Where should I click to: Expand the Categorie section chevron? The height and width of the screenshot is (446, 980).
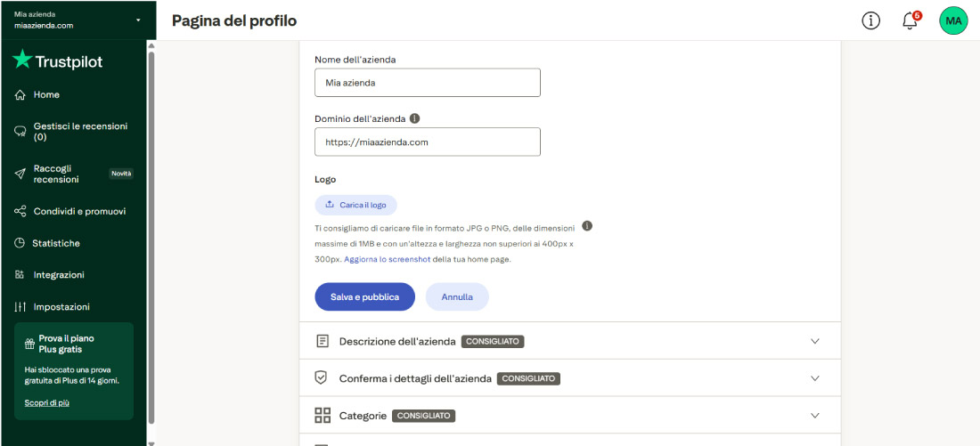814,416
